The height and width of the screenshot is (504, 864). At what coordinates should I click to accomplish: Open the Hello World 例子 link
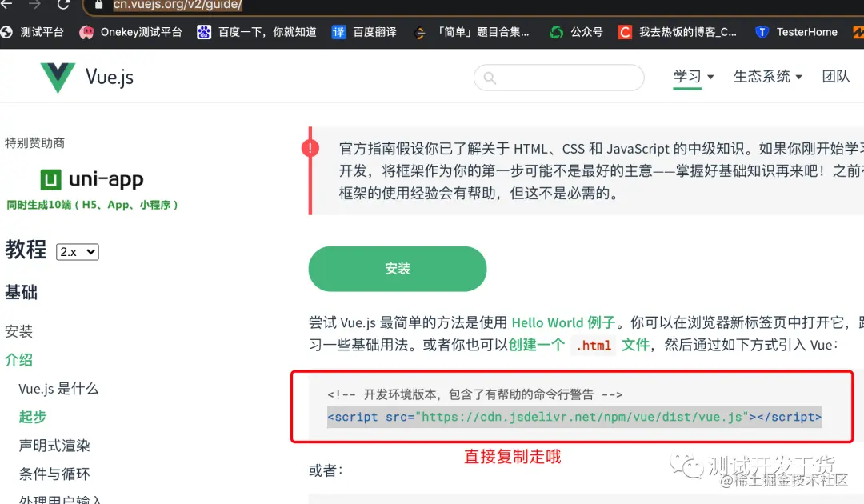pyautogui.click(x=562, y=322)
